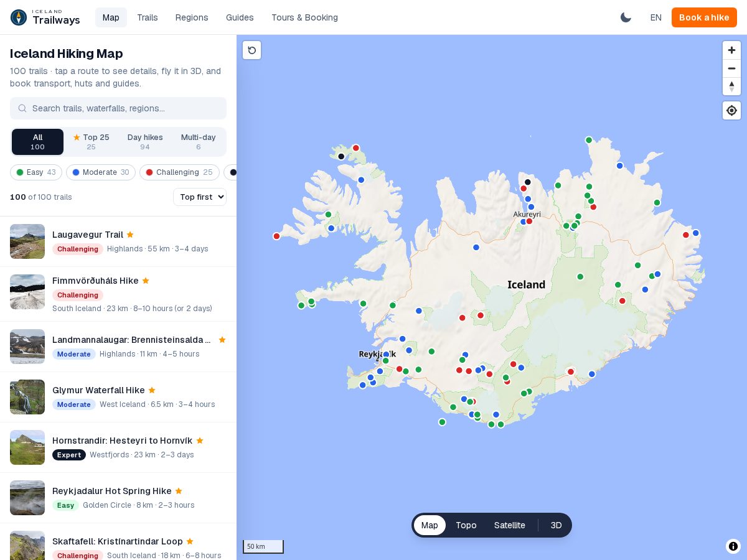Filter by Moderate difficulty chip
The height and width of the screenshot is (560, 747).
coord(101,172)
